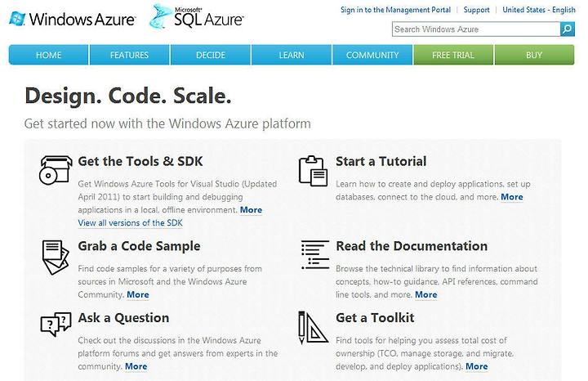Click the Get a Toolkit heading
This screenshot has height=381, width=588.
pyautogui.click(x=375, y=318)
